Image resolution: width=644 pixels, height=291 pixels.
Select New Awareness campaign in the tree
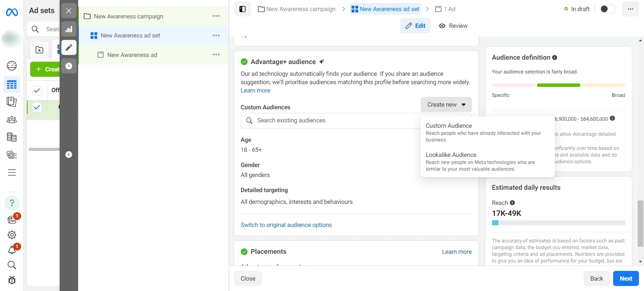154,16
